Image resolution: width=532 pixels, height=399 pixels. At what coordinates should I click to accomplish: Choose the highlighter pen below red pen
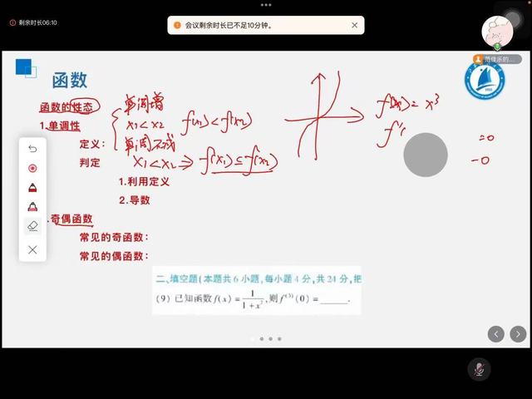(32, 206)
